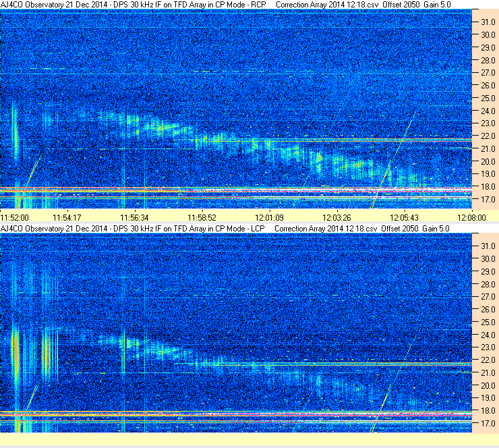The image size is (499, 448).
Task: Click 'Gain 5.0' in the LCP header
Action: 436,229
